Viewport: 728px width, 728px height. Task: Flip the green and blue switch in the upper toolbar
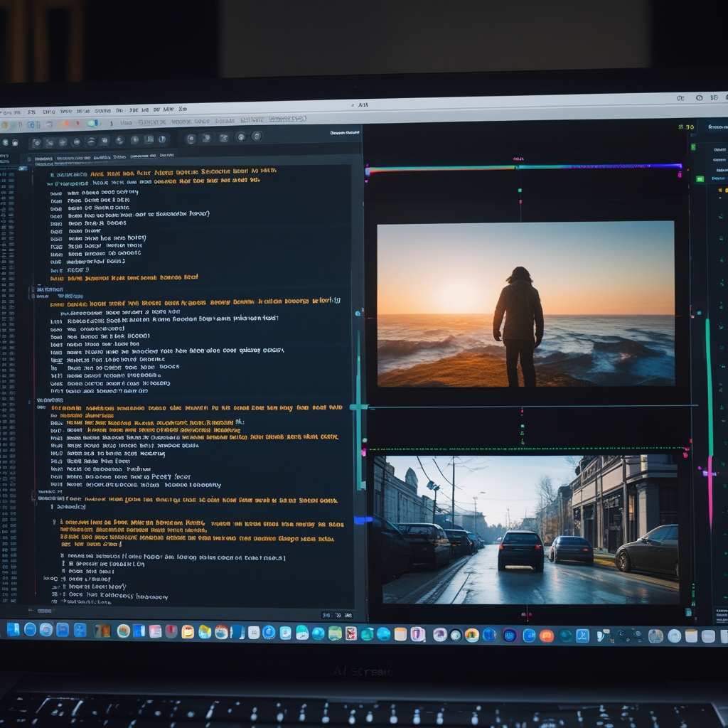pos(93,124)
